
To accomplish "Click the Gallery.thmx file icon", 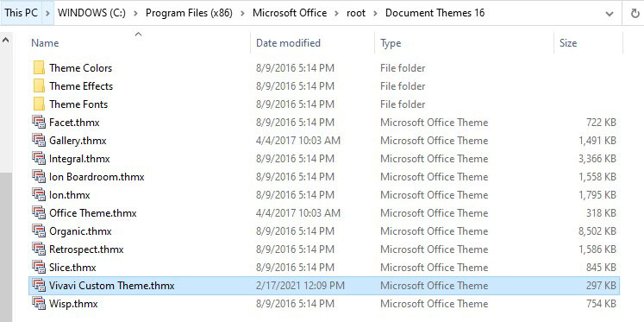I will point(39,140).
